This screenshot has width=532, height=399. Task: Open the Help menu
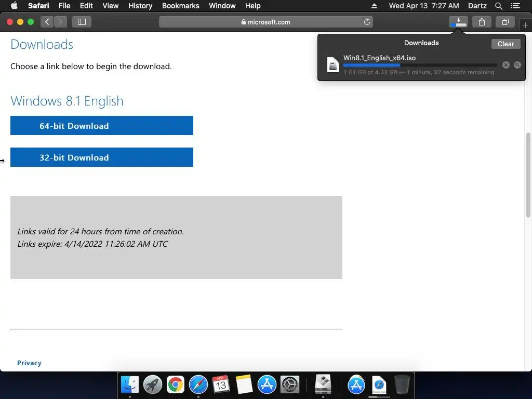point(253,6)
